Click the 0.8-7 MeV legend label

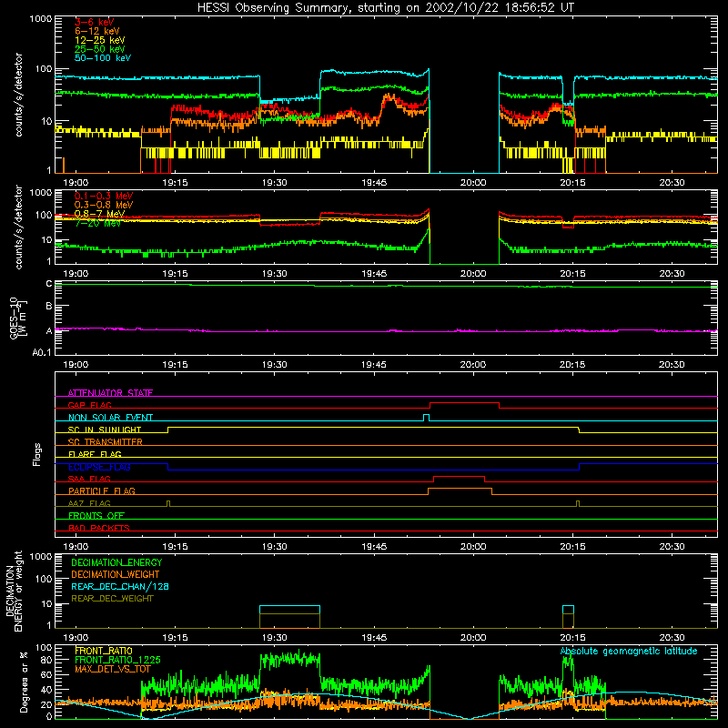point(100,214)
